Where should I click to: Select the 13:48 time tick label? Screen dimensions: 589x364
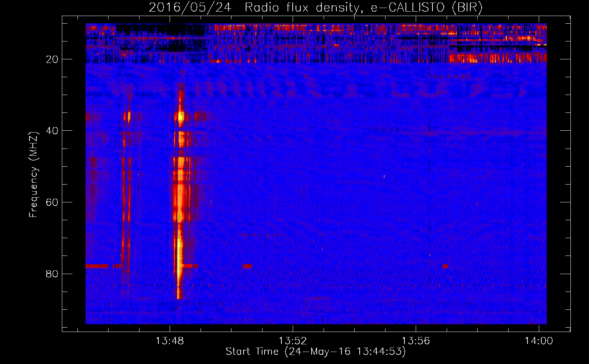point(170,341)
